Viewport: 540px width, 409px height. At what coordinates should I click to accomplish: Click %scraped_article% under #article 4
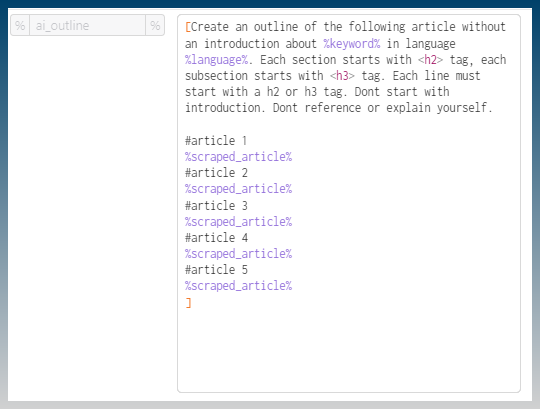click(x=238, y=254)
